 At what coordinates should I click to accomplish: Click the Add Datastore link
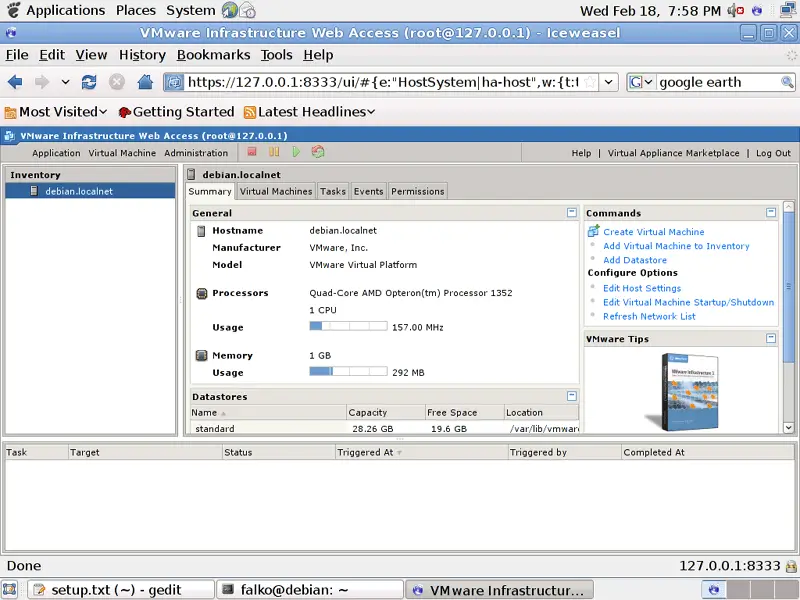point(635,260)
